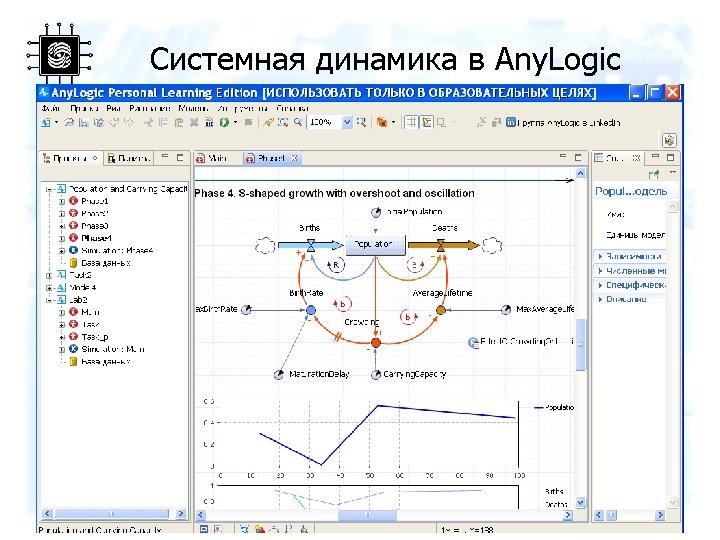This screenshot has height=540, width=720.
Task: Click the Paste clipboard toolbar icon
Action: coord(179,123)
